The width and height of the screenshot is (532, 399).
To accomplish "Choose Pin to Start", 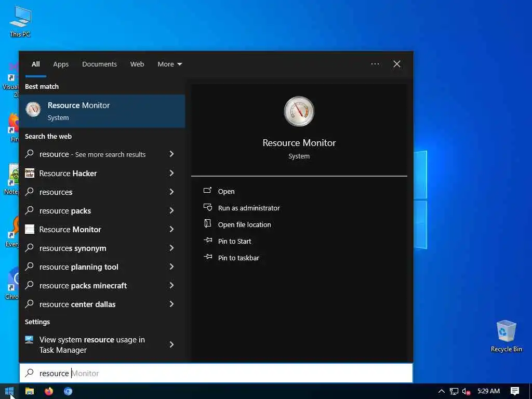I will [x=234, y=241].
